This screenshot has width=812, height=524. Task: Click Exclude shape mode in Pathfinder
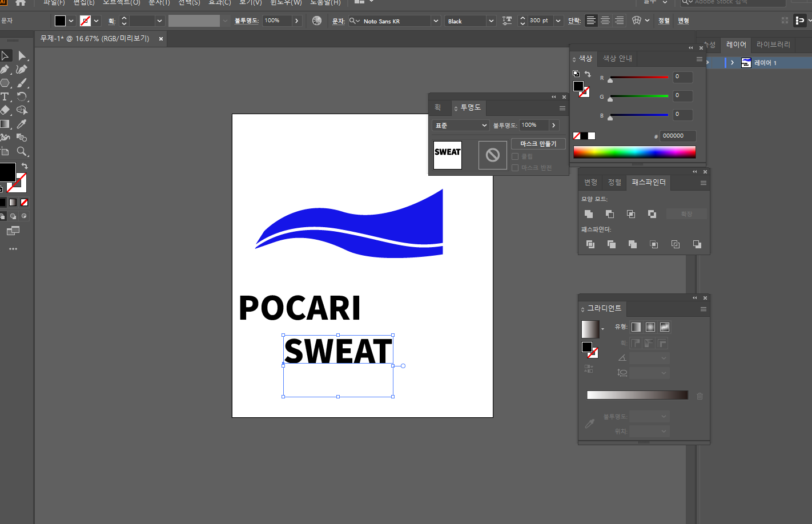[652, 214]
